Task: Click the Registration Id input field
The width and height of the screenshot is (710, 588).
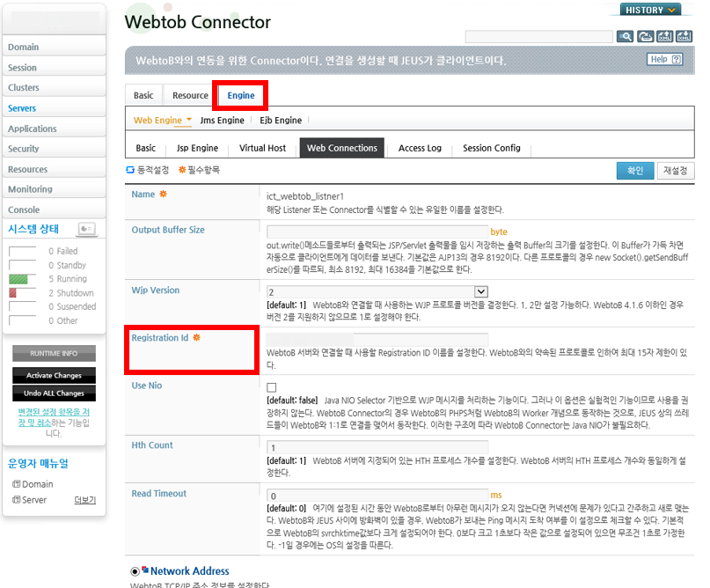Action: [377, 339]
